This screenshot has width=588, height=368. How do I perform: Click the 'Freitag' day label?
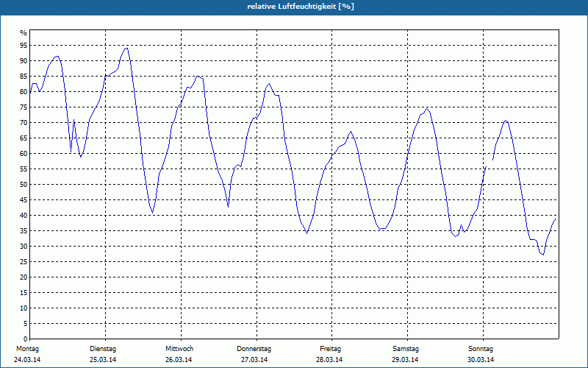tap(330, 349)
